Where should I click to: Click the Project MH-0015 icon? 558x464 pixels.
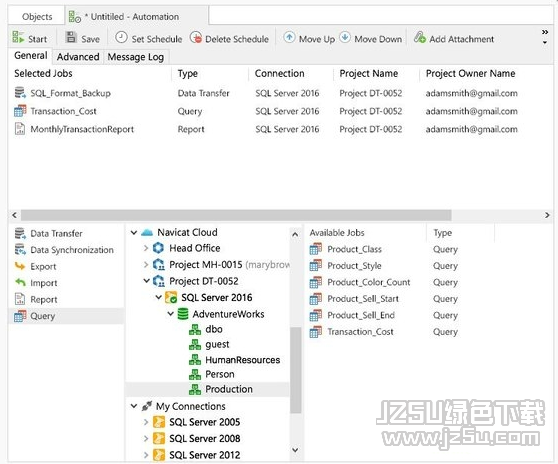[x=159, y=264]
